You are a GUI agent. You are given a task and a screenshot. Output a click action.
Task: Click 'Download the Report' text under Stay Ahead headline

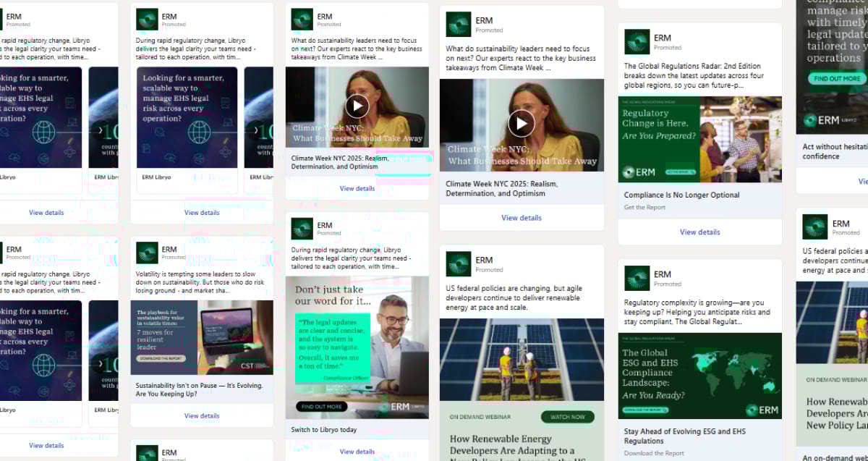[x=654, y=454]
